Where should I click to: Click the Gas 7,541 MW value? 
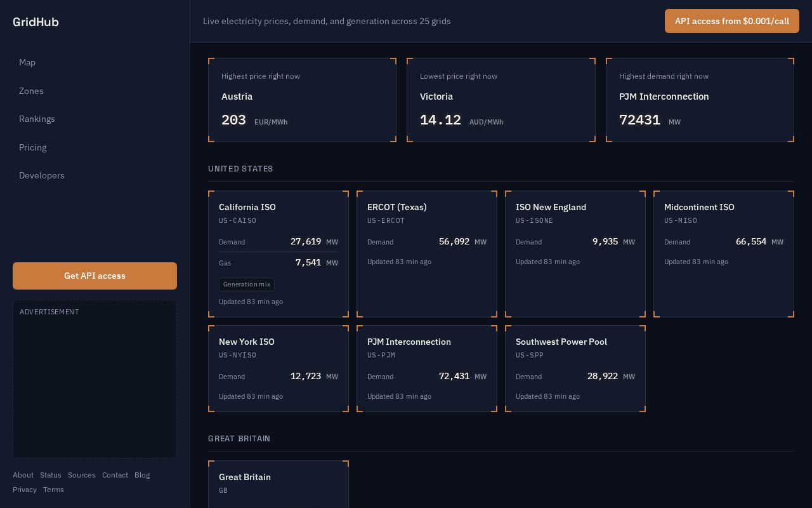click(x=308, y=263)
